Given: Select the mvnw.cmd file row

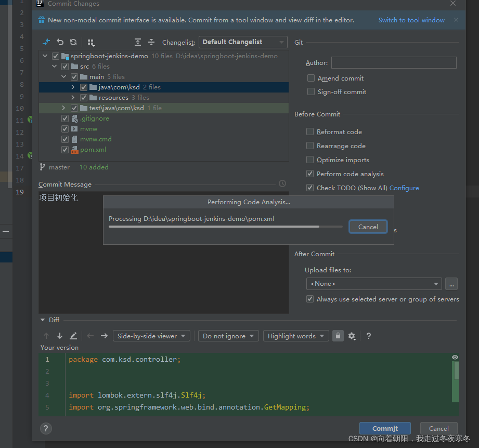Looking at the screenshot, I should coord(164,139).
